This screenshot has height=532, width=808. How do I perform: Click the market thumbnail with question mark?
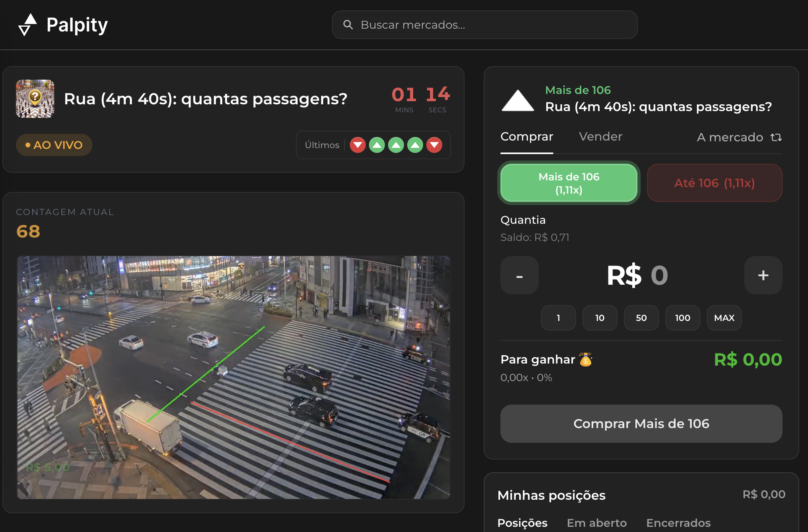35,99
